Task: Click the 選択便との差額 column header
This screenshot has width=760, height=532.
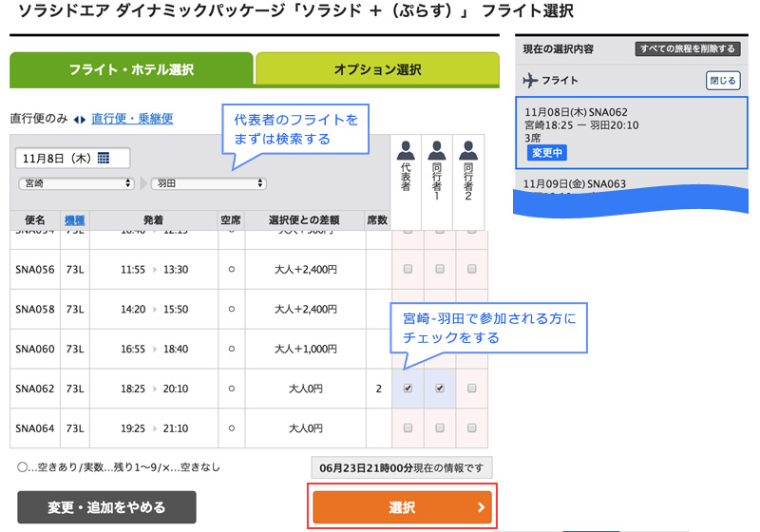Action: pyautogui.click(x=304, y=220)
